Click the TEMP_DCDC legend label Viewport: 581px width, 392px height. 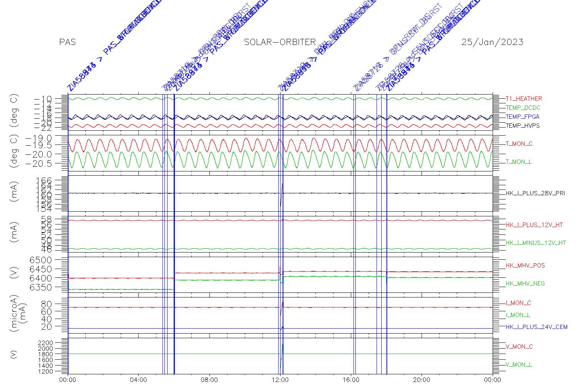click(523, 108)
